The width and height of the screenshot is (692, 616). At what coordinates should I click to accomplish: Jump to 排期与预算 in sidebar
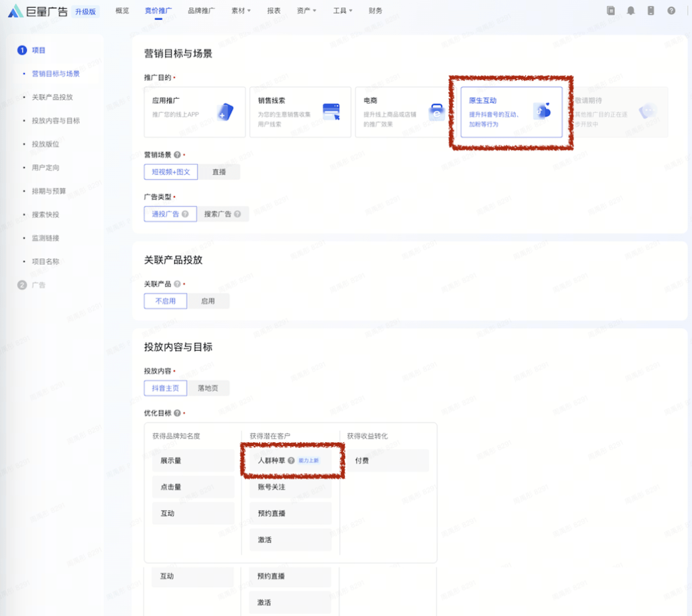pyautogui.click(x=49, y=191)
